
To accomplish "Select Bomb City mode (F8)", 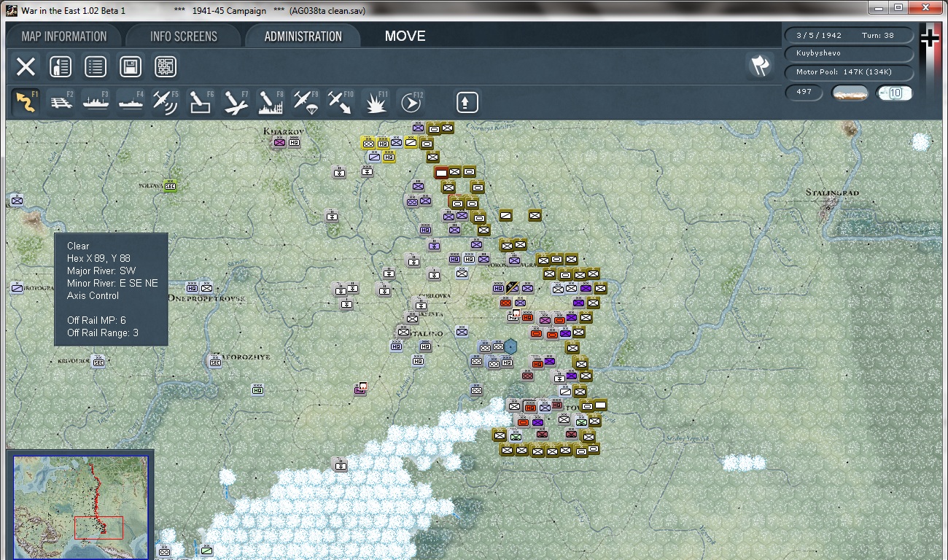I will click(271, 102).
